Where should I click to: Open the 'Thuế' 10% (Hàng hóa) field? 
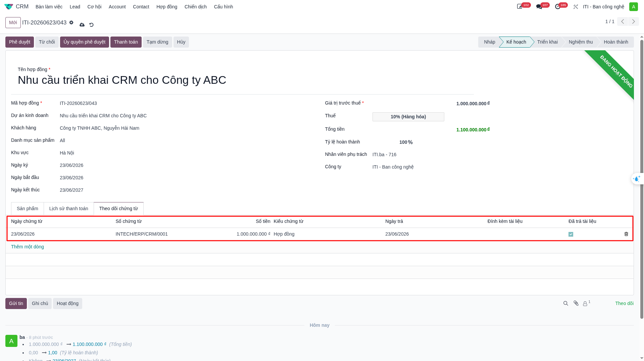(x=408, y=117)
